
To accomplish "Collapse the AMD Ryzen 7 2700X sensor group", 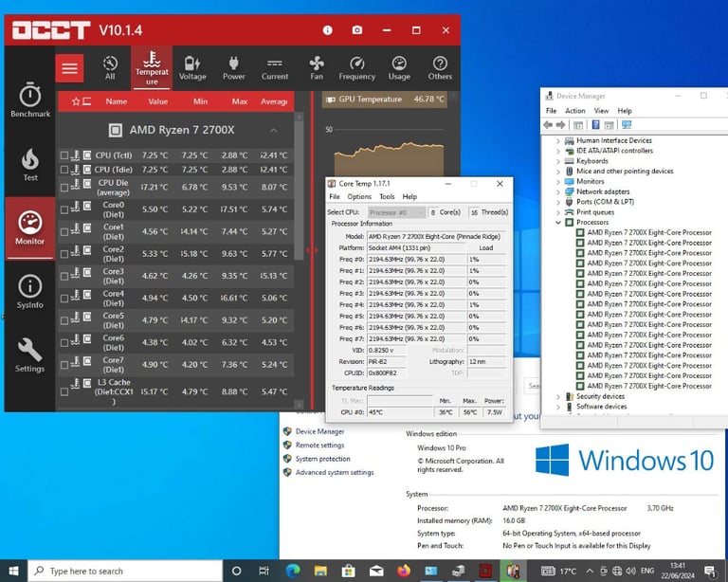I will click(x=273, y=131).
